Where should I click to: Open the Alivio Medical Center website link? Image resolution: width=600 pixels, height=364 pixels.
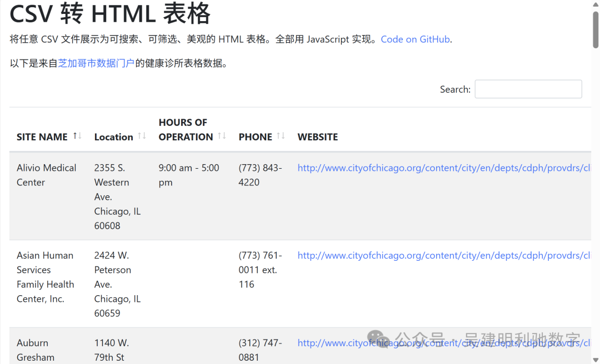tap(444, 168)
